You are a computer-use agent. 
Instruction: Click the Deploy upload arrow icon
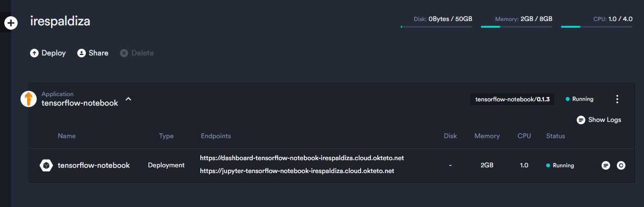tap(34, 53)
